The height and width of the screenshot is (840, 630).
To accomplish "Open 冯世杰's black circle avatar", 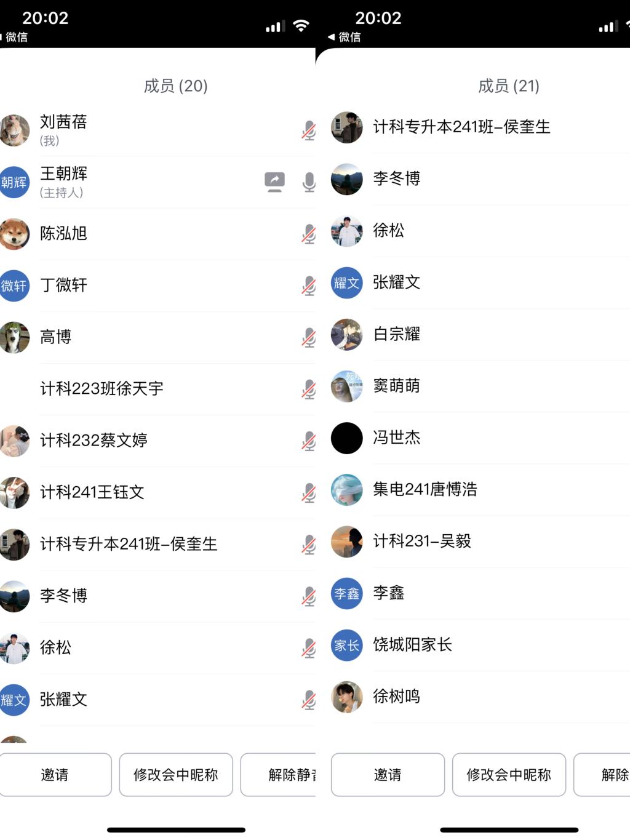I will tap(347, 438).
